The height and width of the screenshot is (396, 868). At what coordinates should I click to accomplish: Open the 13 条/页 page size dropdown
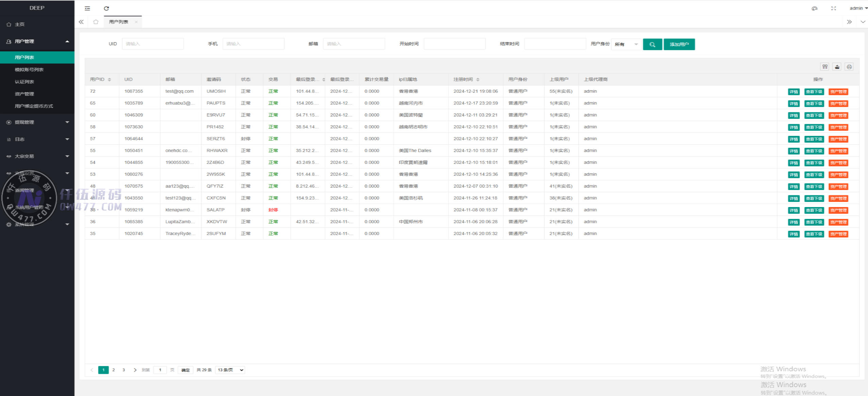230,370
